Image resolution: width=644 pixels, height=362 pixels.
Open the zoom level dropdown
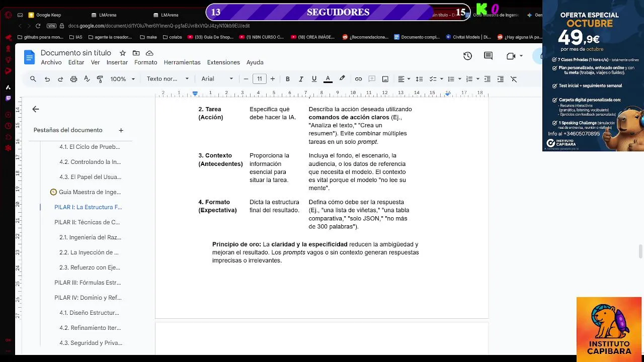coord(123,79)
